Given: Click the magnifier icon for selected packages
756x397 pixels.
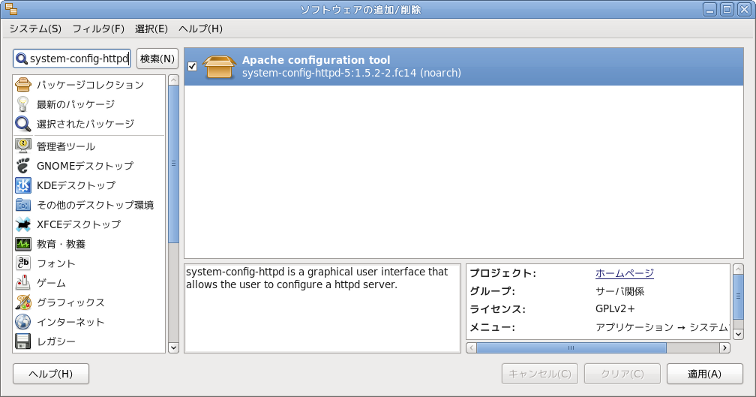Looking at the screenshot, I should [23, 124].
